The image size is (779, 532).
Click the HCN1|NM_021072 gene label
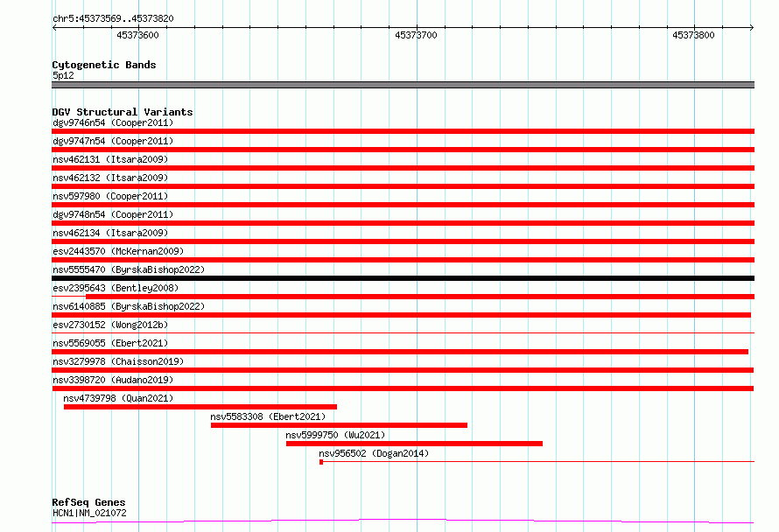coord(89,513)
